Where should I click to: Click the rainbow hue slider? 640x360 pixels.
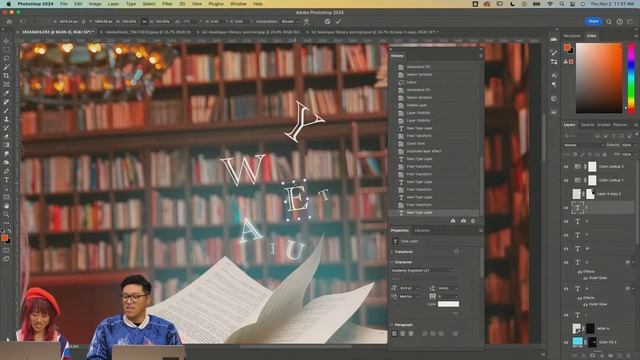pos(631,78)
